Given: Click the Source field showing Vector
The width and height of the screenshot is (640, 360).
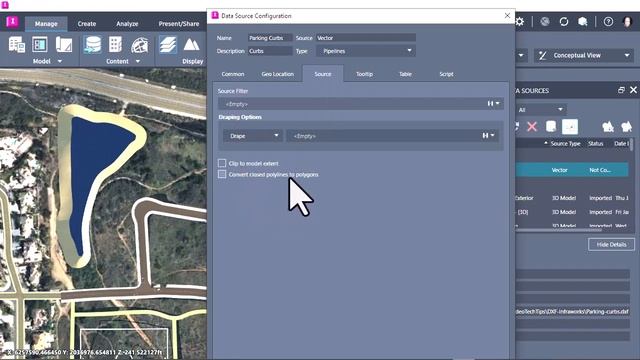Looking at the screenshot, I should point(366,38).
